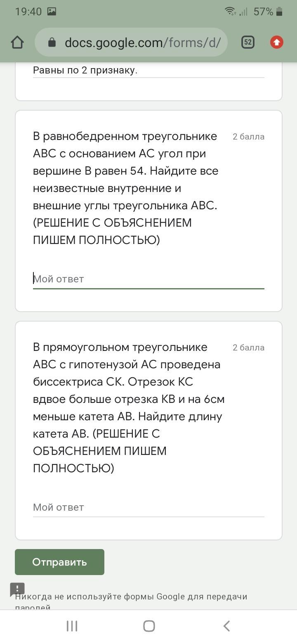This screenshot has width=297, height=644.
Task: Tap the 'Равны по 2 признаку.' answer field
Action: (148, 70)
